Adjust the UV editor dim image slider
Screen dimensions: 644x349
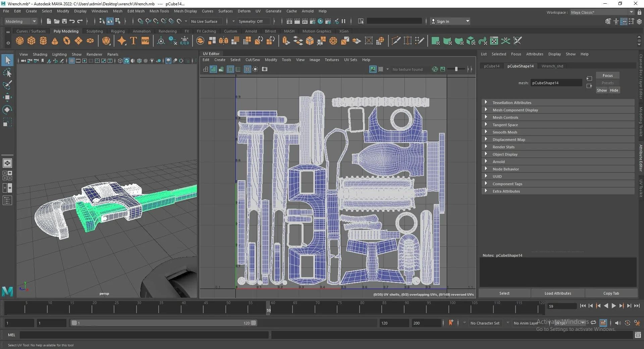coord(456,69)
